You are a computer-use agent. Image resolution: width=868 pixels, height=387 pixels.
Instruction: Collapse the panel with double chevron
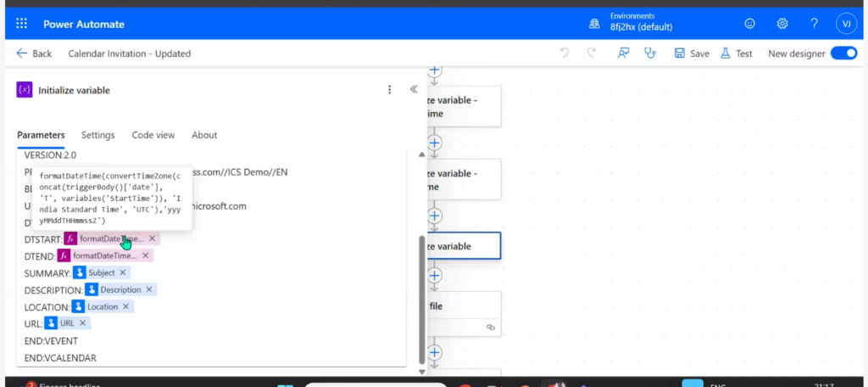pos(414,89)
